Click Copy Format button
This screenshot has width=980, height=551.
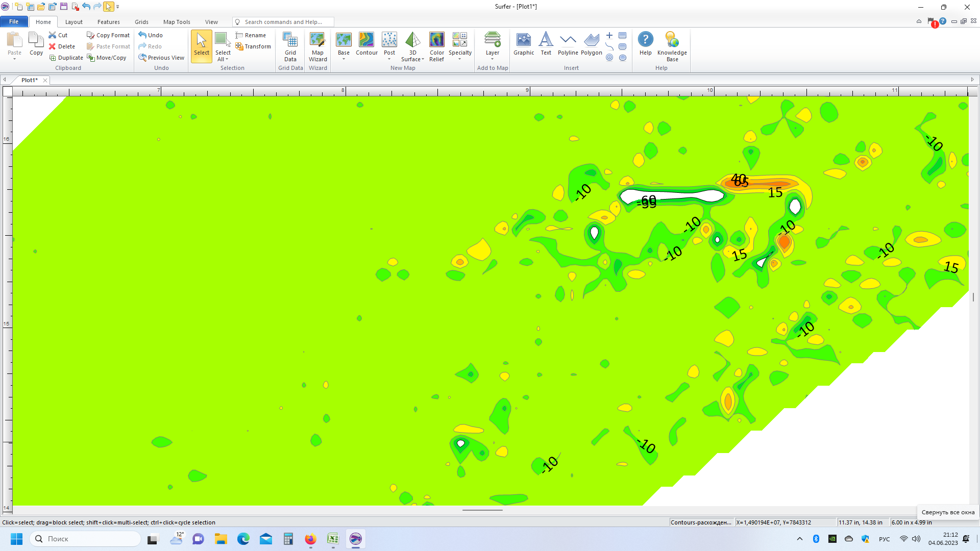pos(108,35)
